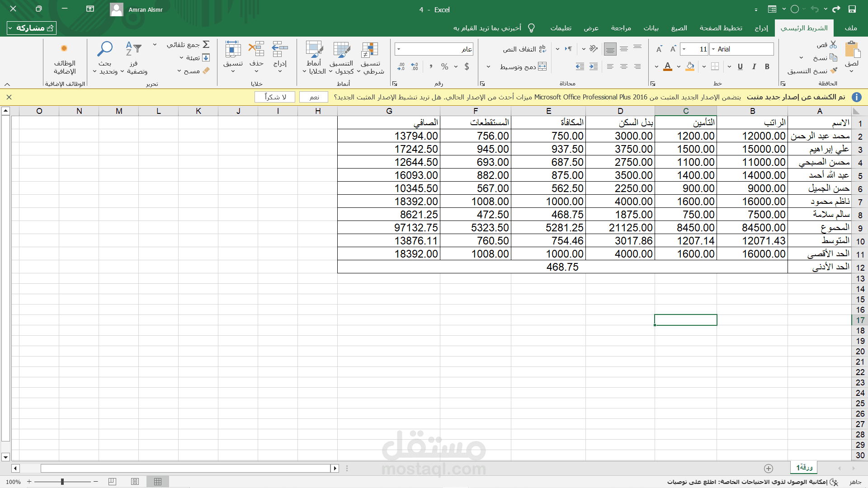Switch to the Insert (إدراج) ribbon tab
868x488 pixels.
click(761, 28)
